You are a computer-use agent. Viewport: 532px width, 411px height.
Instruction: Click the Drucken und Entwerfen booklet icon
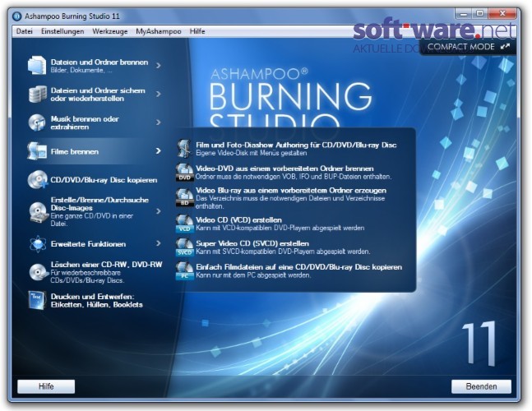click(37, 301)
